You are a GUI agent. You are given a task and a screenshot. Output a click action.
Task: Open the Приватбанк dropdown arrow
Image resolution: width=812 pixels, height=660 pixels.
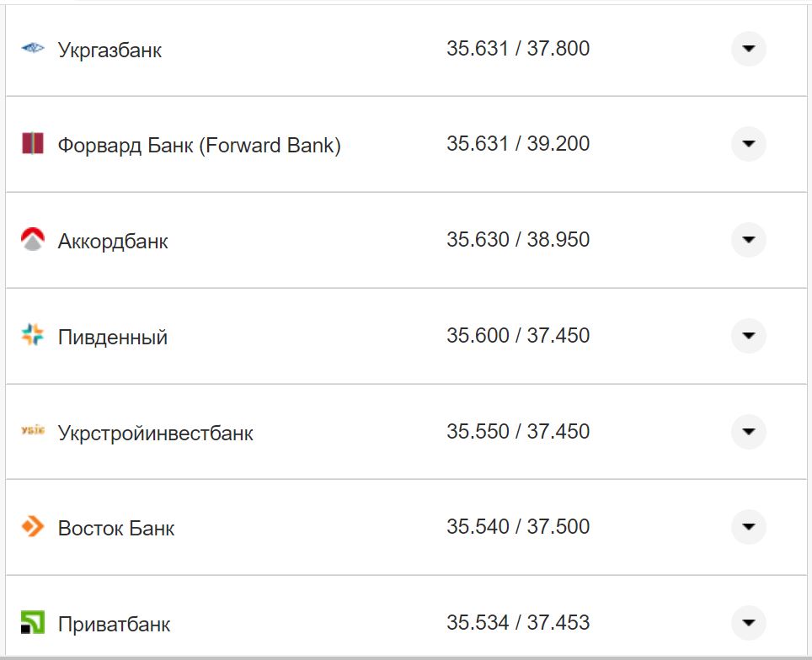coord(748,623)
